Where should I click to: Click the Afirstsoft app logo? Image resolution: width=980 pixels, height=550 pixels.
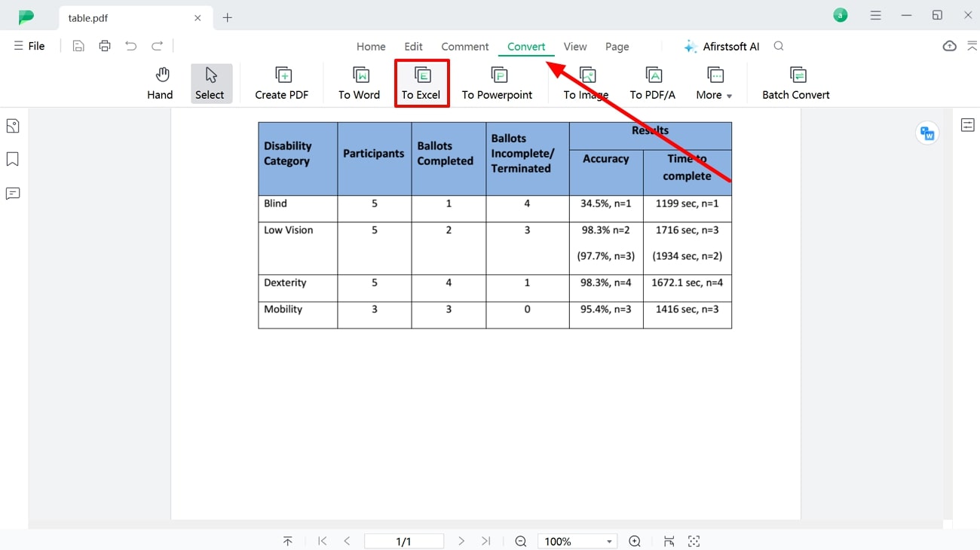(x=26, y=17)
